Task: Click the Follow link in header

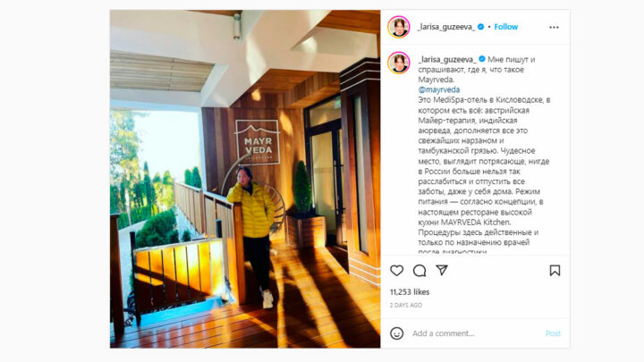Action: (506, 27)
